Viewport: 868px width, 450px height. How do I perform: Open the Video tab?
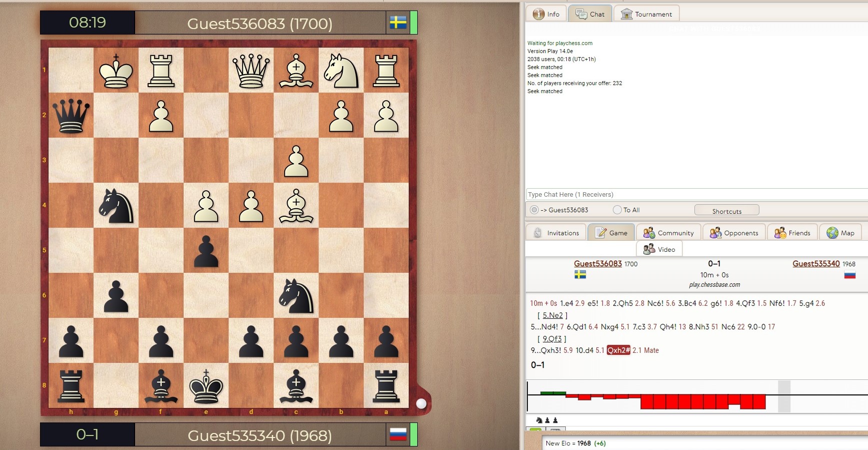coord(659,249)
